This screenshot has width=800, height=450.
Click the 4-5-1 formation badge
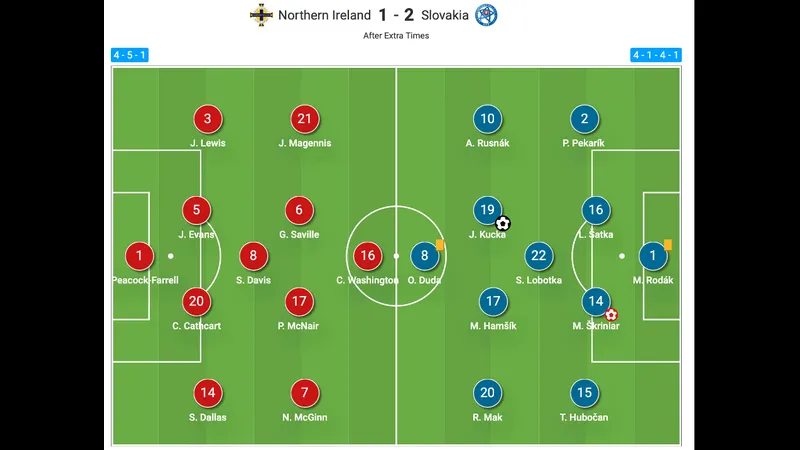130,55
